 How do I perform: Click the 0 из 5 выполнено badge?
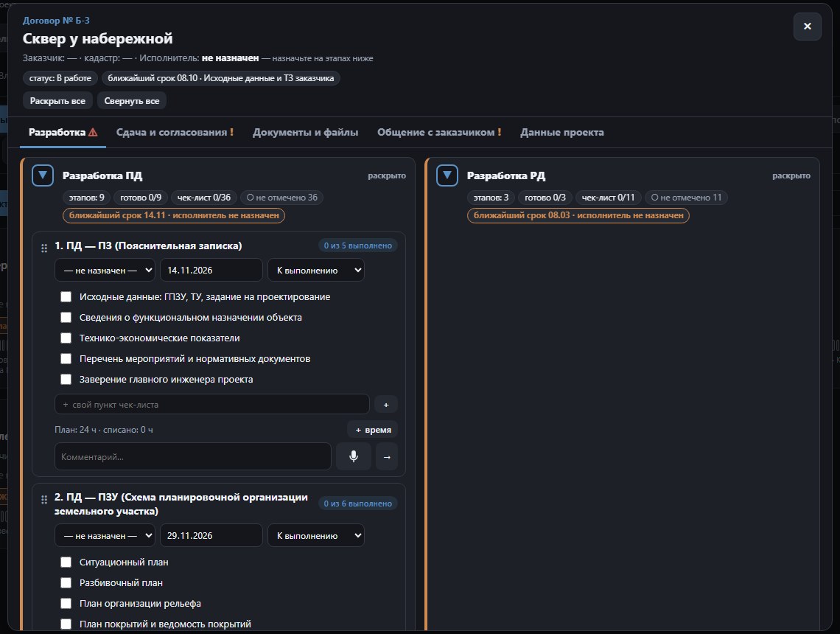tap(358, 245)
